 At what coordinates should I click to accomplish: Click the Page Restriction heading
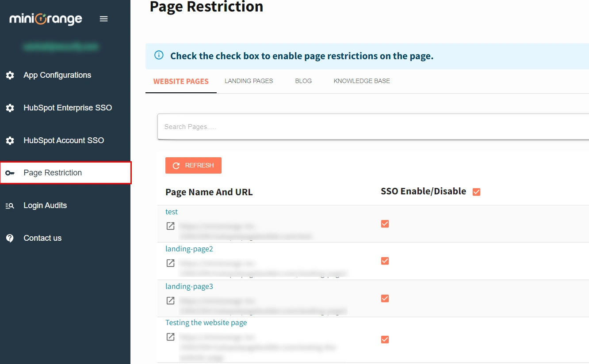(207, 7)
